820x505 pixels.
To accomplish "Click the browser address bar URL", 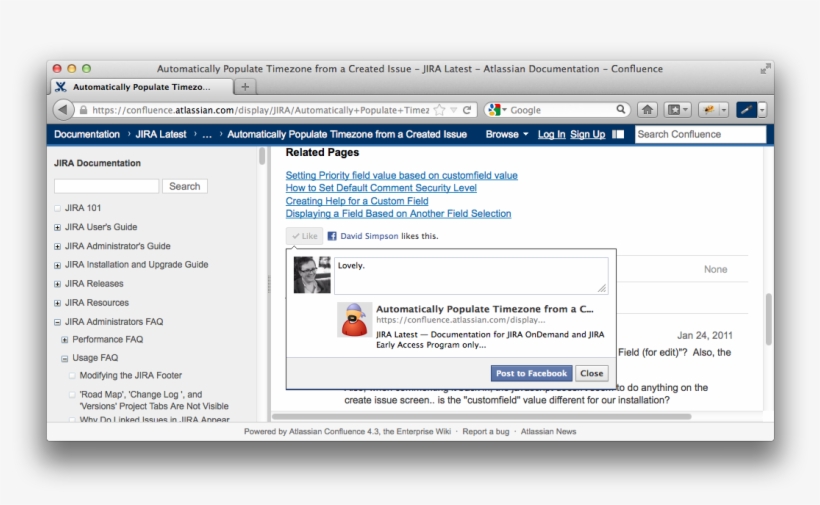I will coord(260,110).
